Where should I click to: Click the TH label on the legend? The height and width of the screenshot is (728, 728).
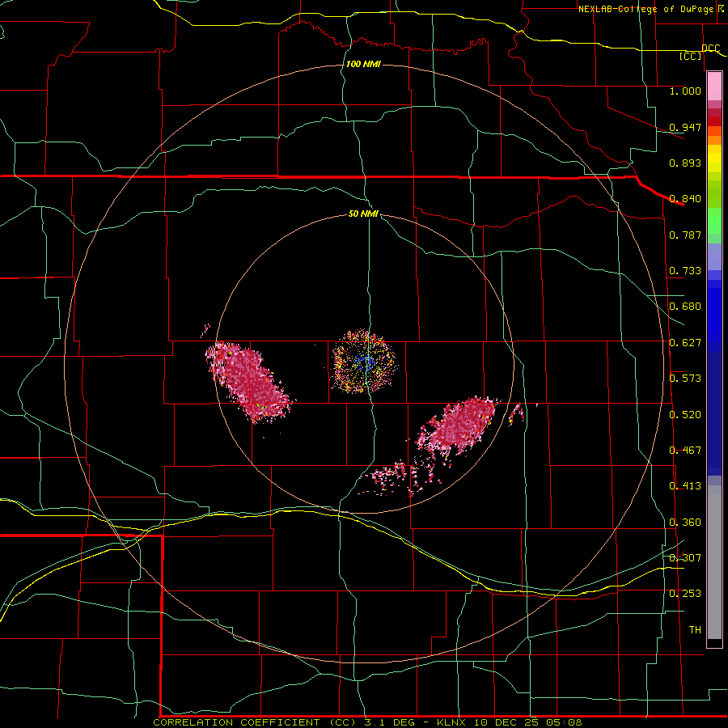(695, 629)
